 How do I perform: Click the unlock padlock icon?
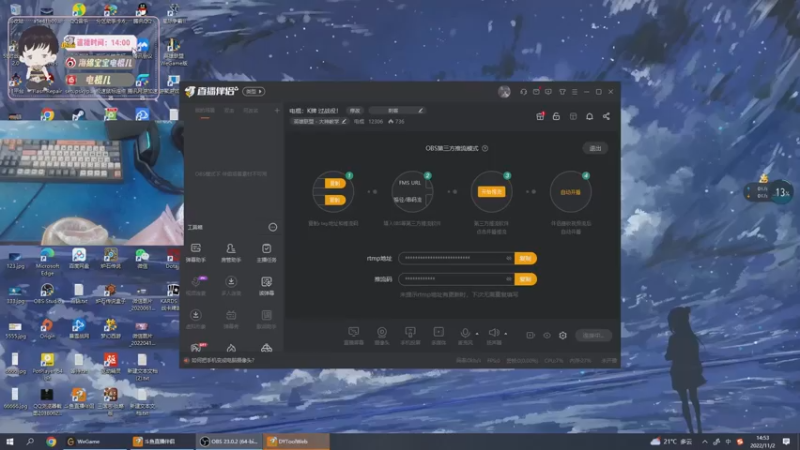point(556,116)
